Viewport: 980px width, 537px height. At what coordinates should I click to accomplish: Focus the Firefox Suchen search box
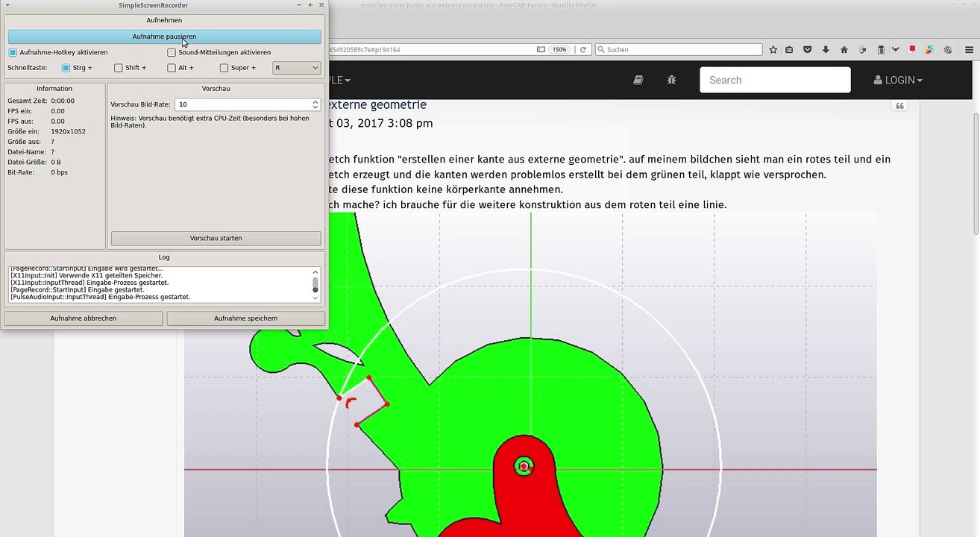[x=678, y=50]
